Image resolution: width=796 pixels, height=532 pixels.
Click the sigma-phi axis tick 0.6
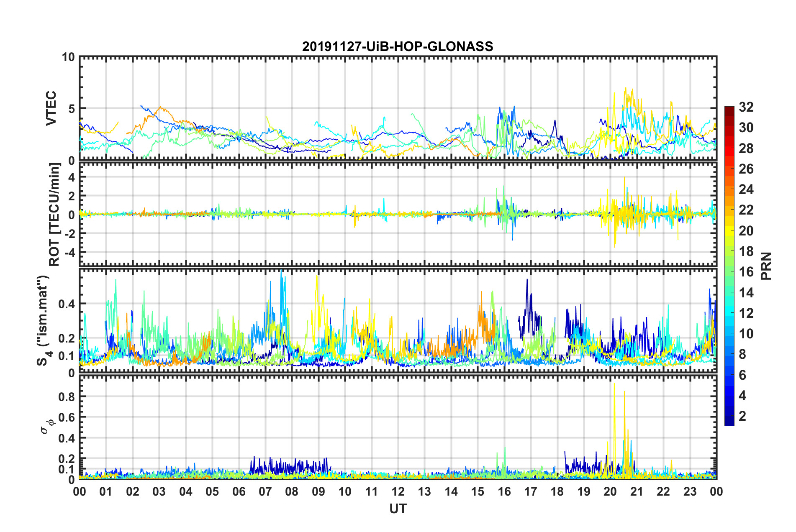[x=67, y=417]
